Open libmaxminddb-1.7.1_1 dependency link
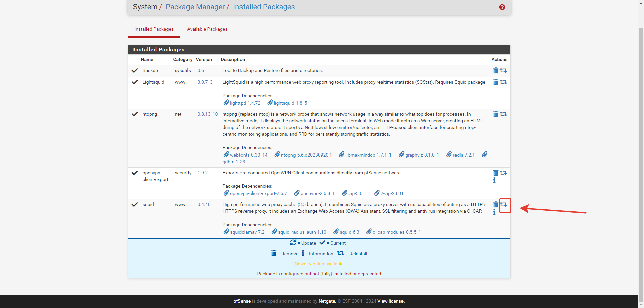This screenshot has width=644, height=308. (x=369, y=155)
